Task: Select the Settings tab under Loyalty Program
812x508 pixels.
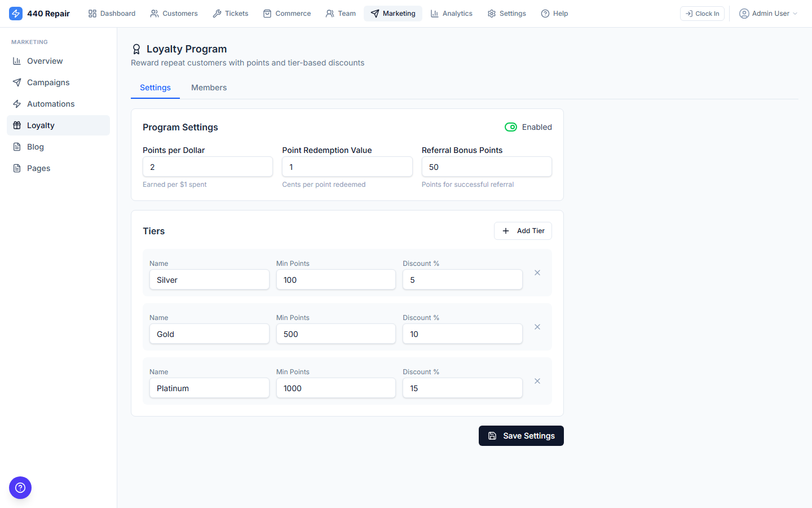Action: pos(155,87)
